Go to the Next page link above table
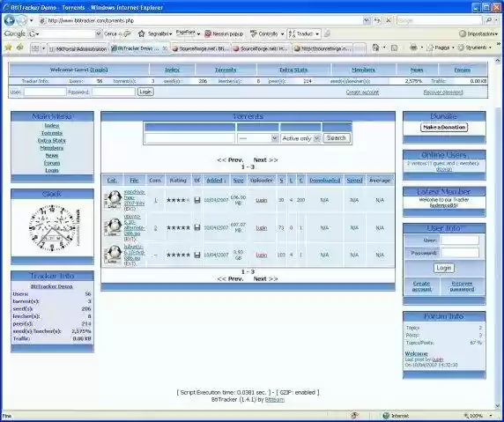This screenshot has height=422, width=504. [265, 159]
